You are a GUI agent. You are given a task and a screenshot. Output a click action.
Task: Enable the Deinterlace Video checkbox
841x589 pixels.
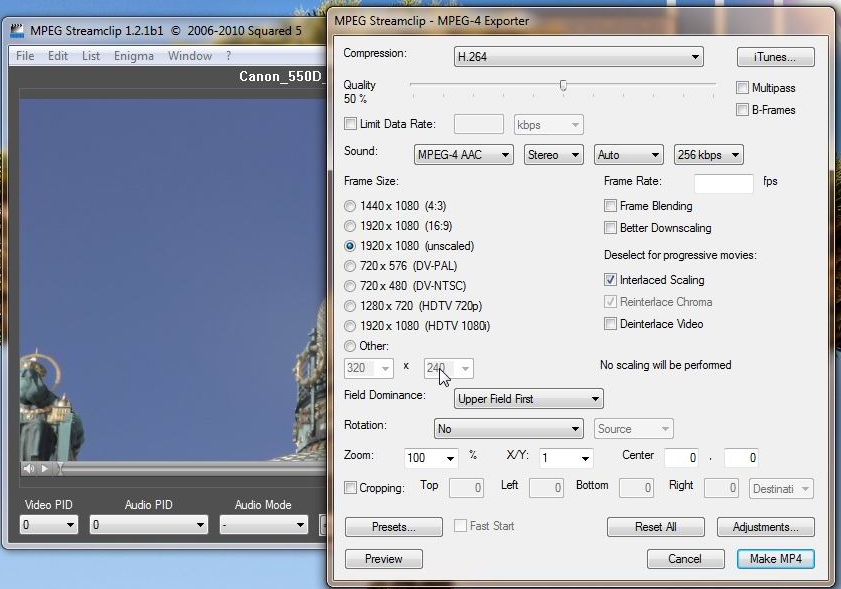[610, 323]
